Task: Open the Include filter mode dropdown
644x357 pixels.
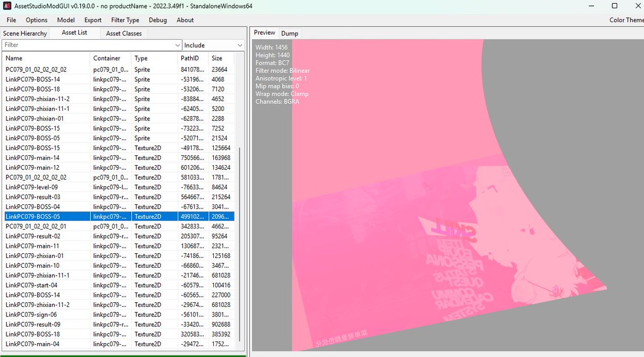Action: 213,45
